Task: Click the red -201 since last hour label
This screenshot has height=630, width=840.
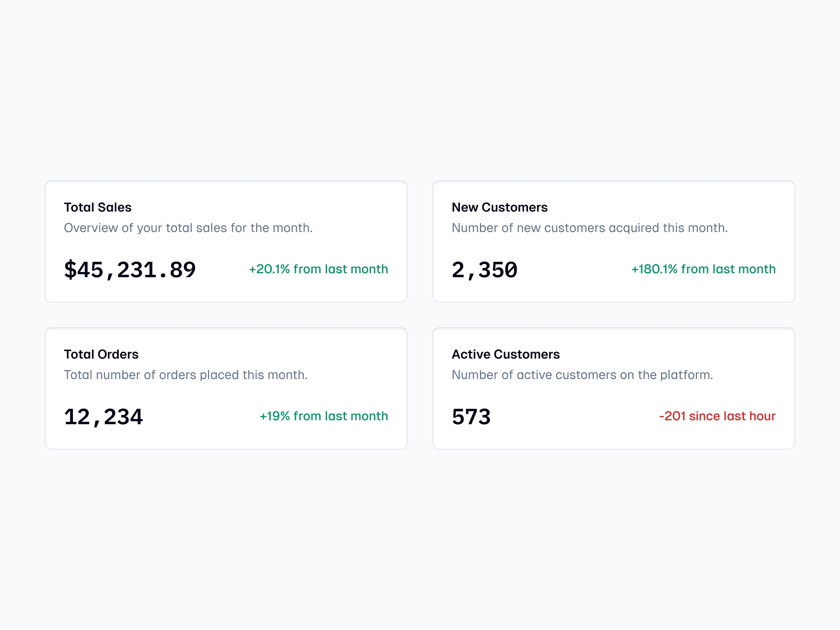Action: click(x=717, y=416)
